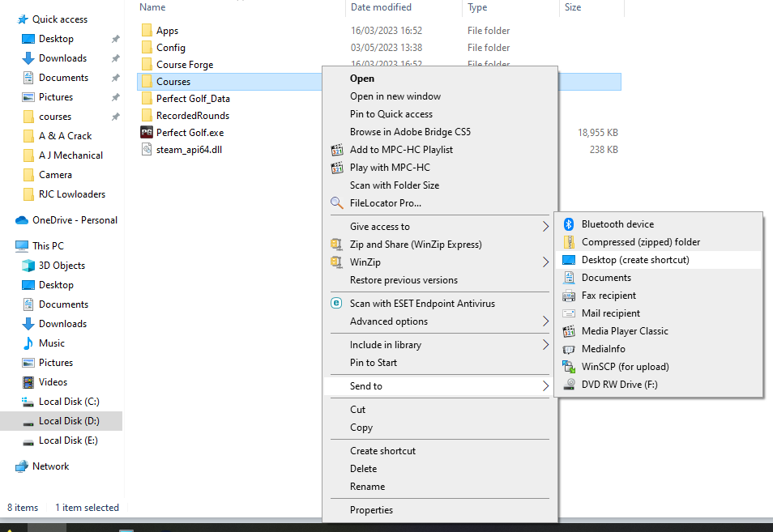Click the ESET Endpoint Antivirus scan icon
The height and width of the screenshot is (532, 773).
[337, 304]
